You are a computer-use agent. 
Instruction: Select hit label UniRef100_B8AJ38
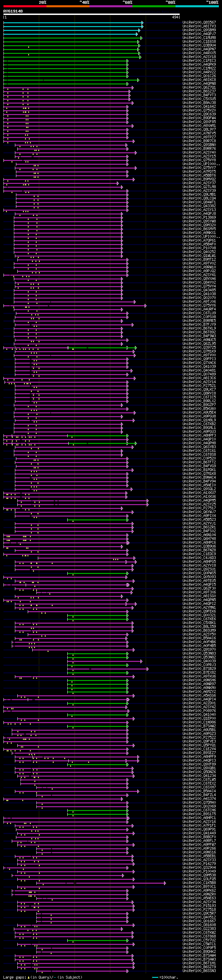click(x=199, y=103)
